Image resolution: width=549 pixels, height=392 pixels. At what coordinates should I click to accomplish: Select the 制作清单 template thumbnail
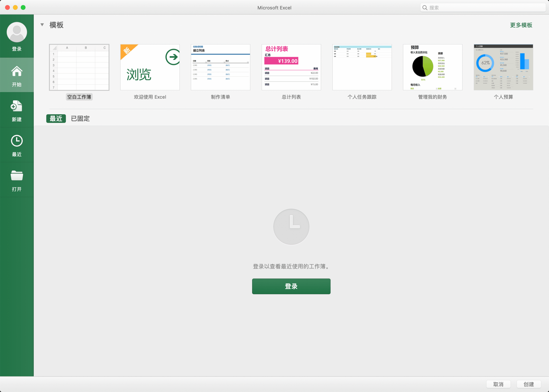(220, 67)
